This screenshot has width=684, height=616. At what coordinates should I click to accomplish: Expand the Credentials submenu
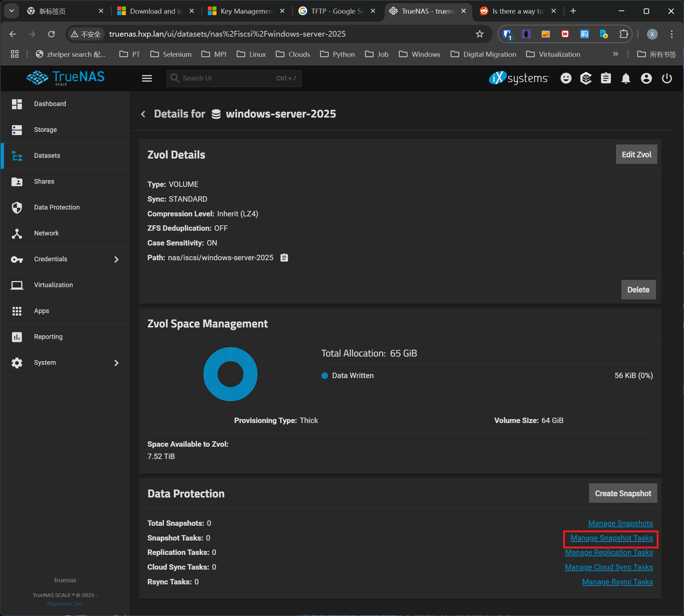[116, 259]
